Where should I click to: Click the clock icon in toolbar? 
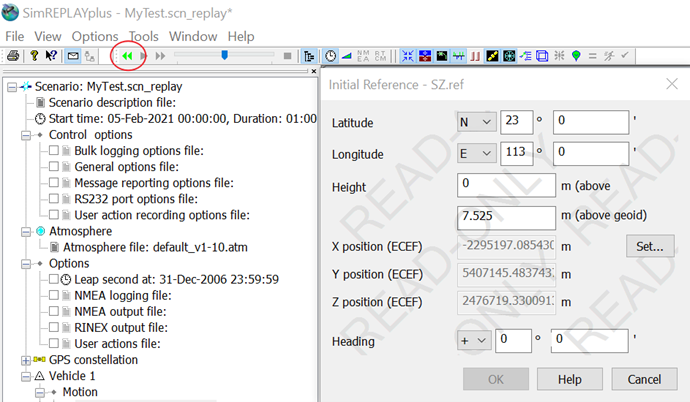(331, 56)
